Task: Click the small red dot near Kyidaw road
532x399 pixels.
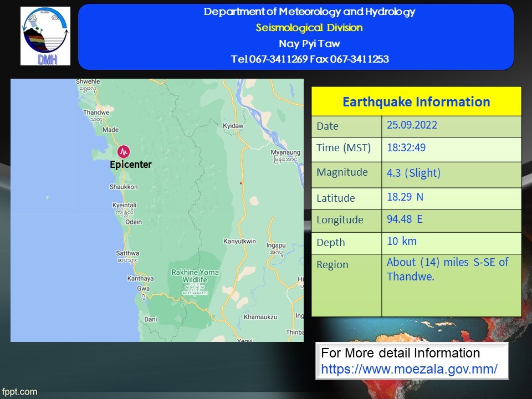Action: click(241, 183)
